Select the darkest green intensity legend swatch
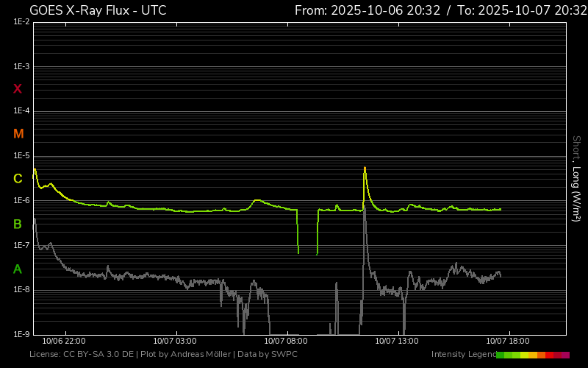 point(501,355)
